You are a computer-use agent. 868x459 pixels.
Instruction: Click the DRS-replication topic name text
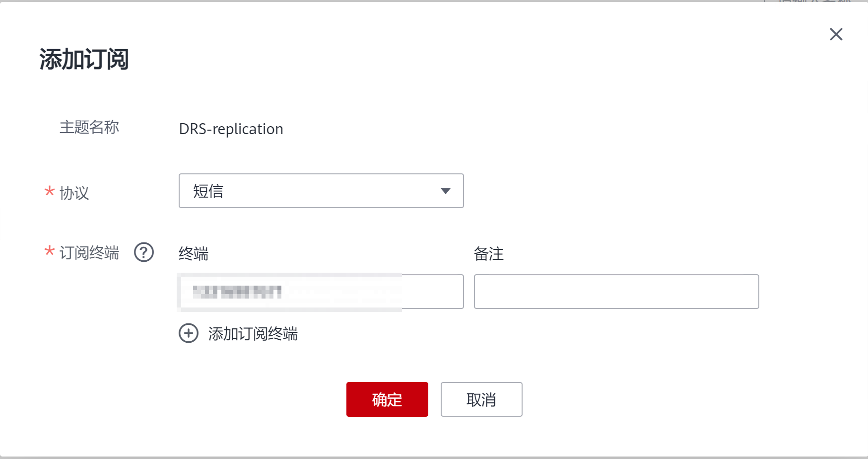point(231,129)
